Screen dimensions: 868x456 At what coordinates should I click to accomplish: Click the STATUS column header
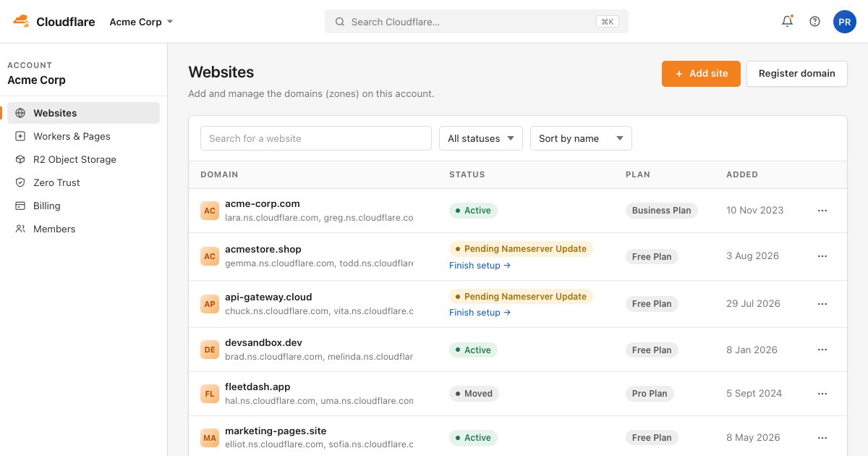(467, 174)
